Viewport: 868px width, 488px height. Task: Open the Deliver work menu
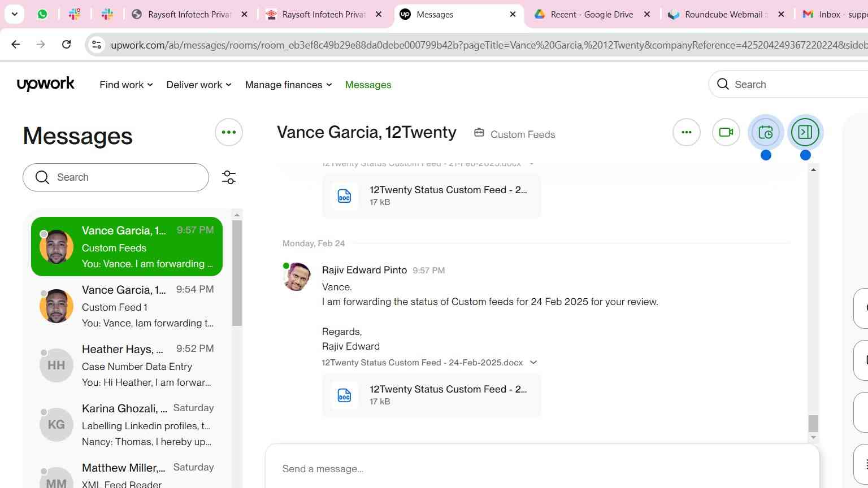pyautogui.click(x=199, y=85)
